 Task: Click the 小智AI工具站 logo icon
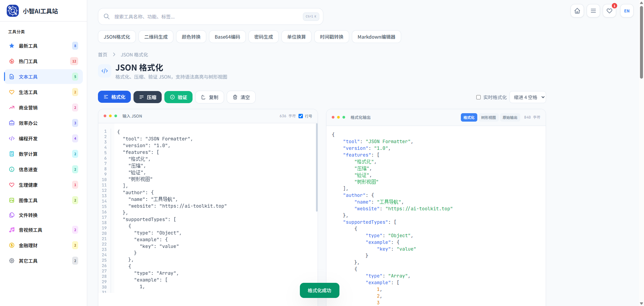13,11
